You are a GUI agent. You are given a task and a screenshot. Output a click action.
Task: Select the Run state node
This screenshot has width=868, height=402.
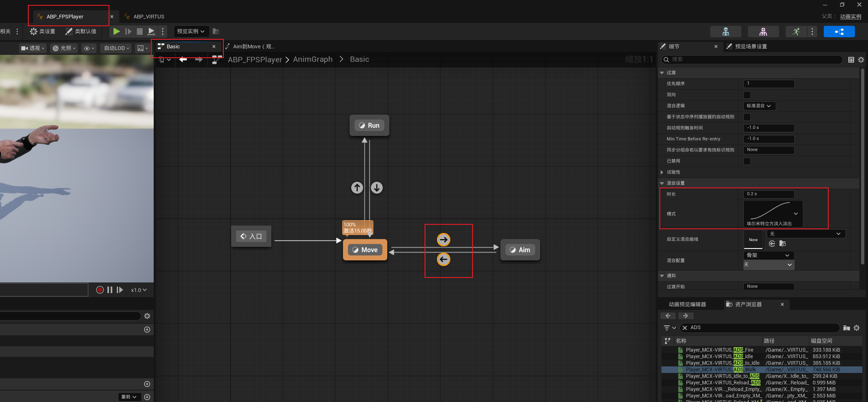[369, 125]
